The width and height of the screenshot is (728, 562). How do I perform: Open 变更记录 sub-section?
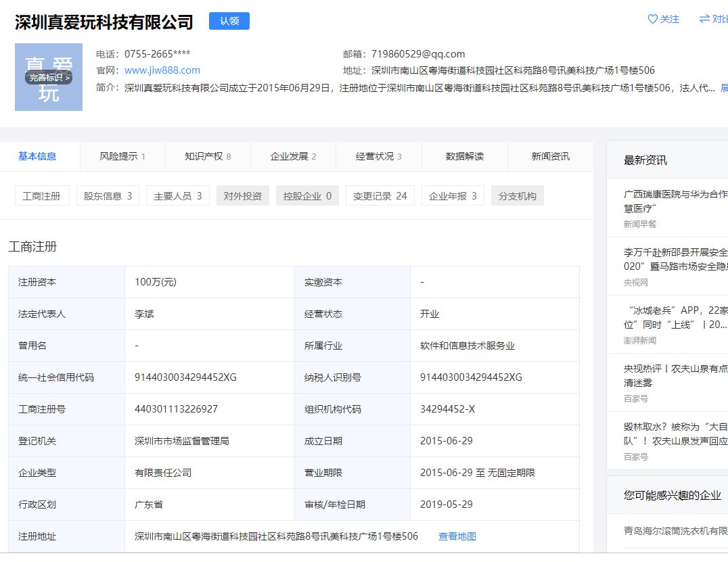[x=380, y=196]
